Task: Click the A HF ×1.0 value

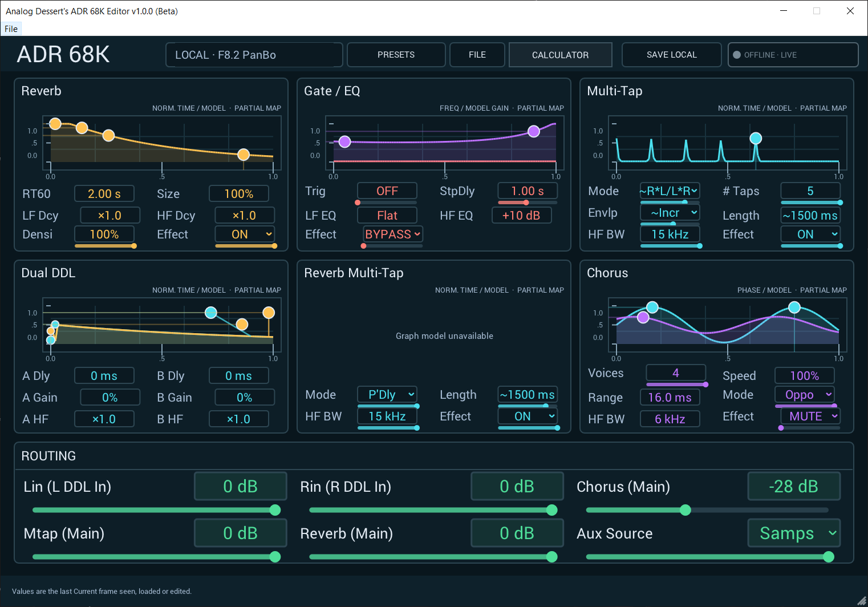Action: [x=104, y=419]
